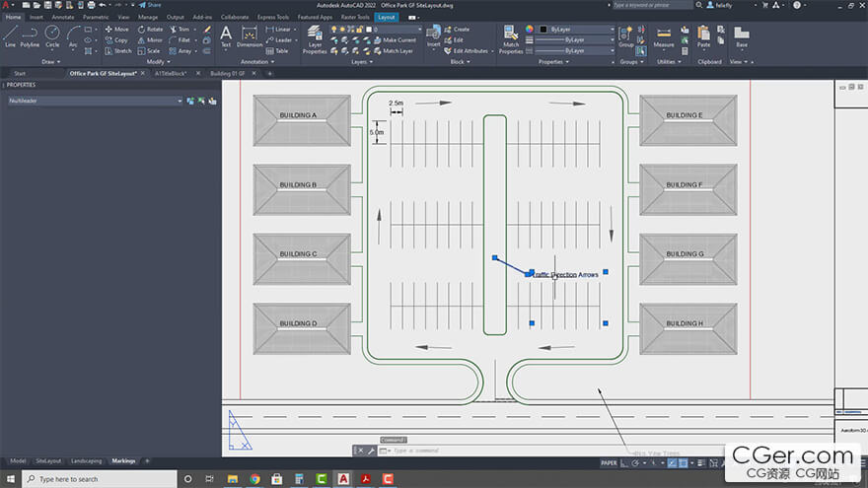Click the Leader tool

click(x=279, y=40)
